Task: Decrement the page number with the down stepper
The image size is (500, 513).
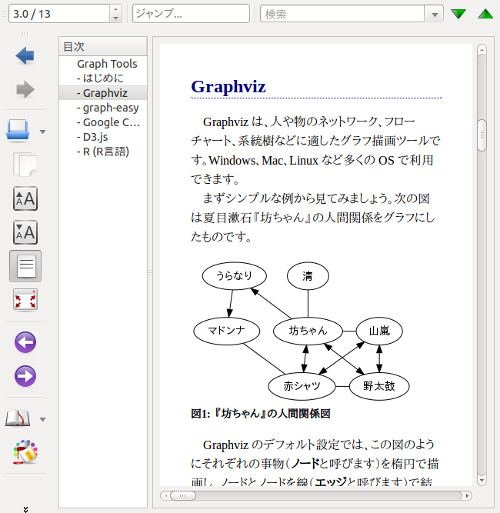Action: click(115, 18)
